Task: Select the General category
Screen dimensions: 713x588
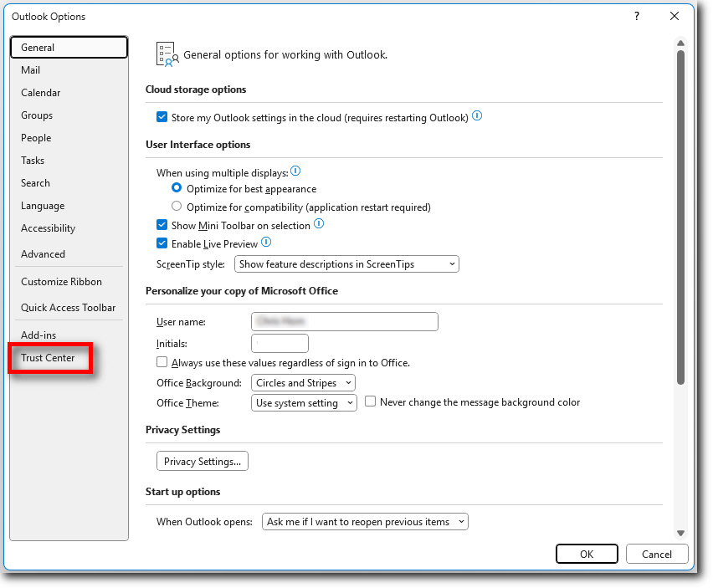Action: (x=69, y=48)
